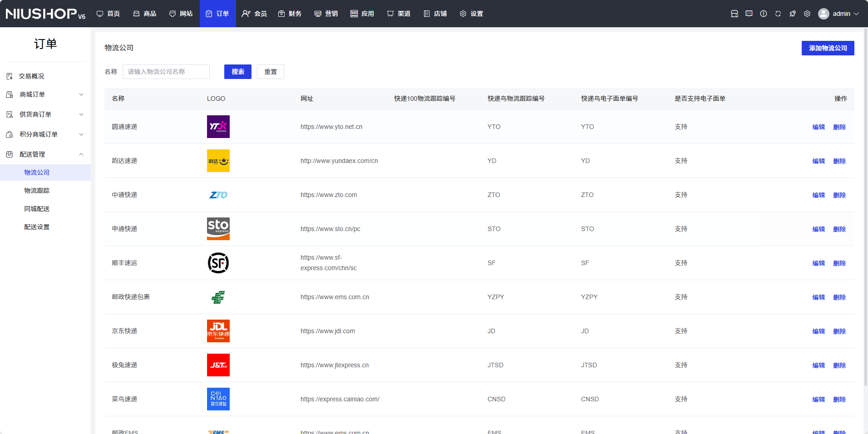The width and height of the screenshot is (868, 434).
Task: Expand the 商城订单 sidebar group
Action: click(45, 94)
